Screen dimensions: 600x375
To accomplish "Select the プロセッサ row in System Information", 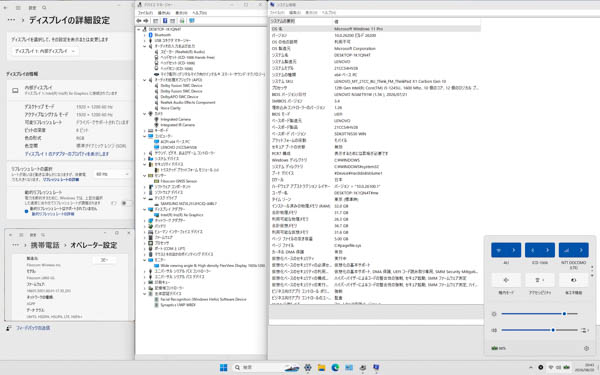I will (375, 88).
